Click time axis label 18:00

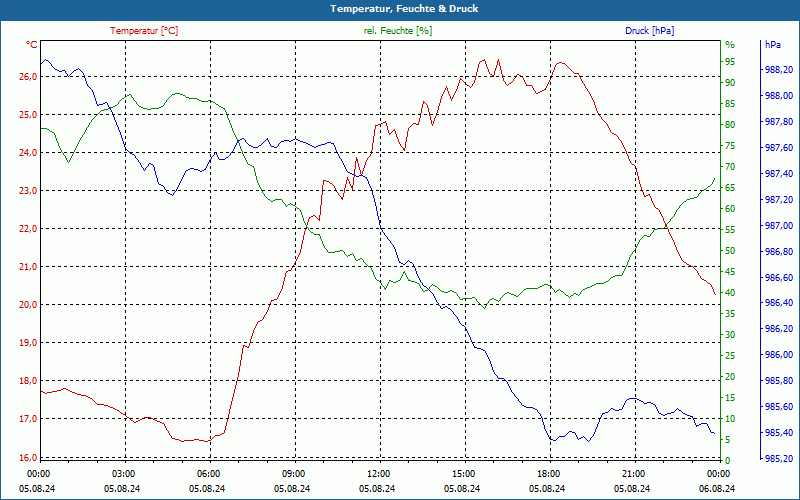tap(548, 473)
